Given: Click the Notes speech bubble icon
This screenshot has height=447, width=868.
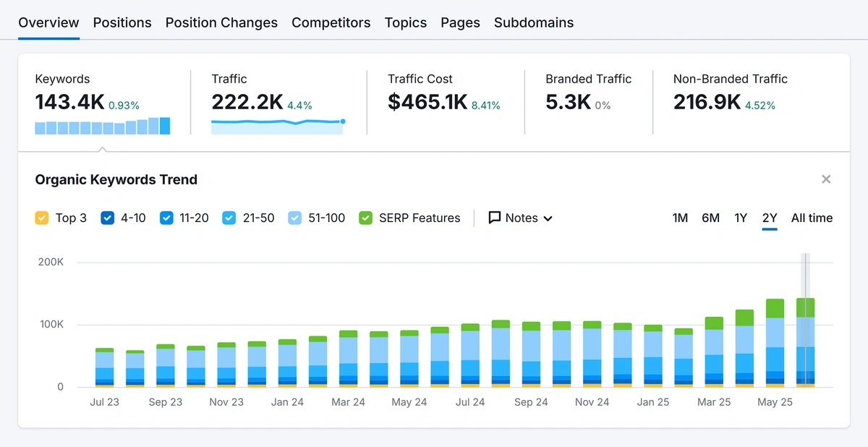Looking at the screenshot, I should click(x=495, y=218).
